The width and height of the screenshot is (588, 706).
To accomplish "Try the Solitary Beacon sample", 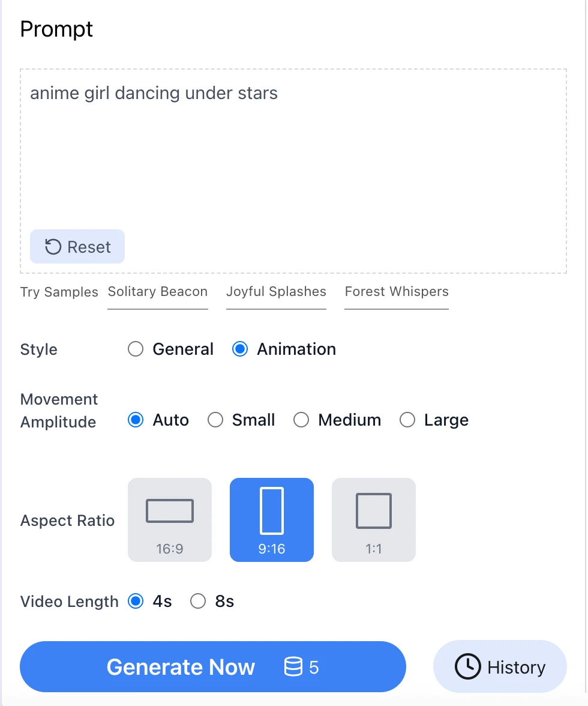I will coord(158,292).
